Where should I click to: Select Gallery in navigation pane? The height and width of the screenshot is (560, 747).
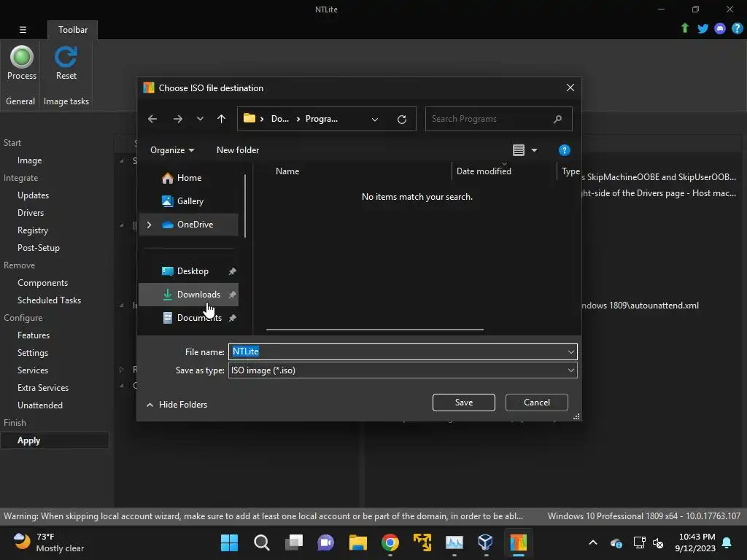click(x=189, y=201)
